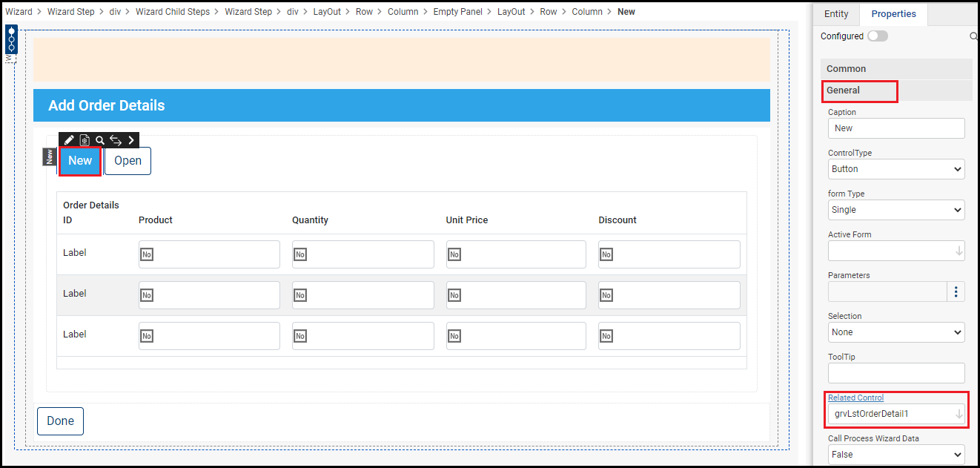Click the Empty Panel breadcrumb

pyautogui.click(x=457, y=12)
